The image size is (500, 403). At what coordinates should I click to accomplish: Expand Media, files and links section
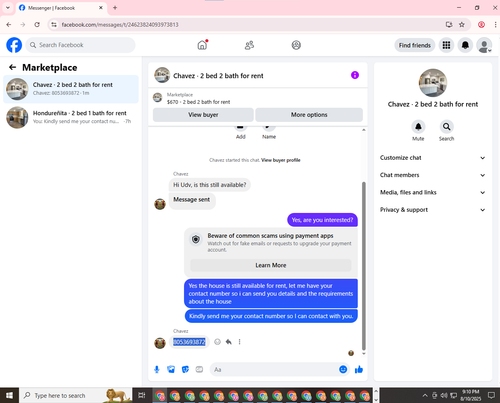click(x=433, y=192)
